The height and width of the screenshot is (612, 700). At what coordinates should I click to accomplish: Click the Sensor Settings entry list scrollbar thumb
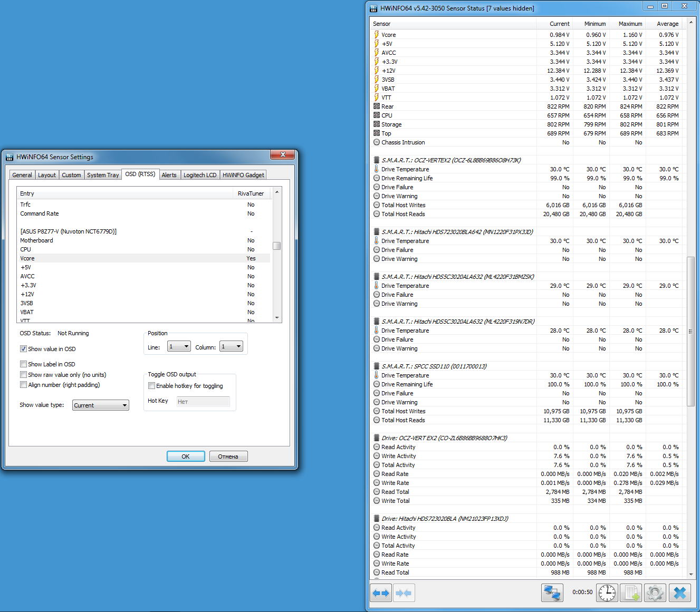(x=277, y=246)
